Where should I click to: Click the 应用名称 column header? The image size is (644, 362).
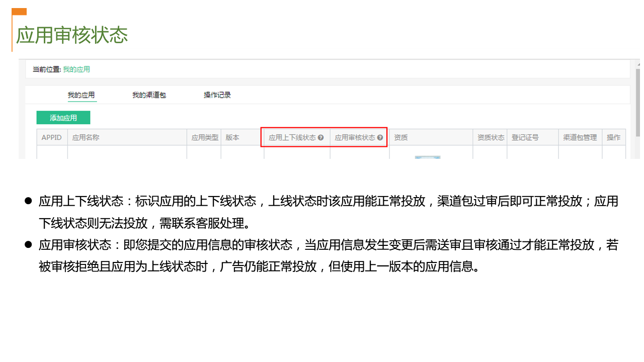[x=127, y=137]
